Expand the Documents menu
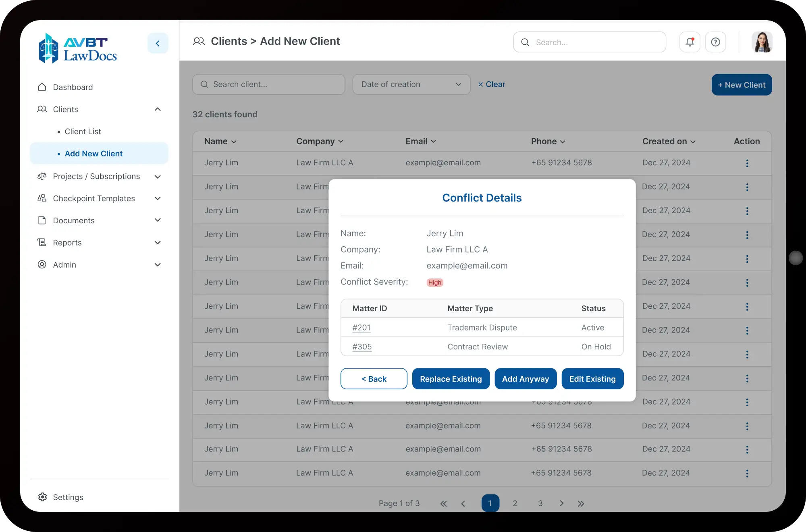The height and width of the screenshot is (532, 806). click(x=158, y=220)
